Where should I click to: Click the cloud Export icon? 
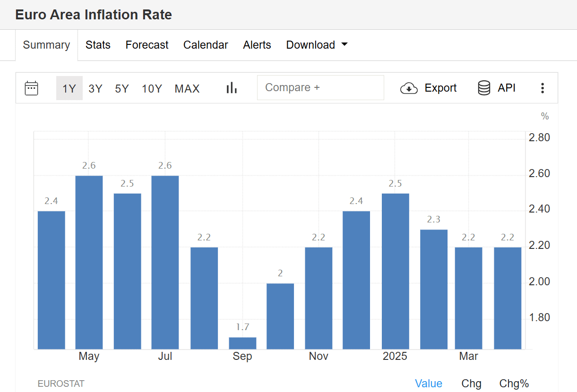coord(409,88)
